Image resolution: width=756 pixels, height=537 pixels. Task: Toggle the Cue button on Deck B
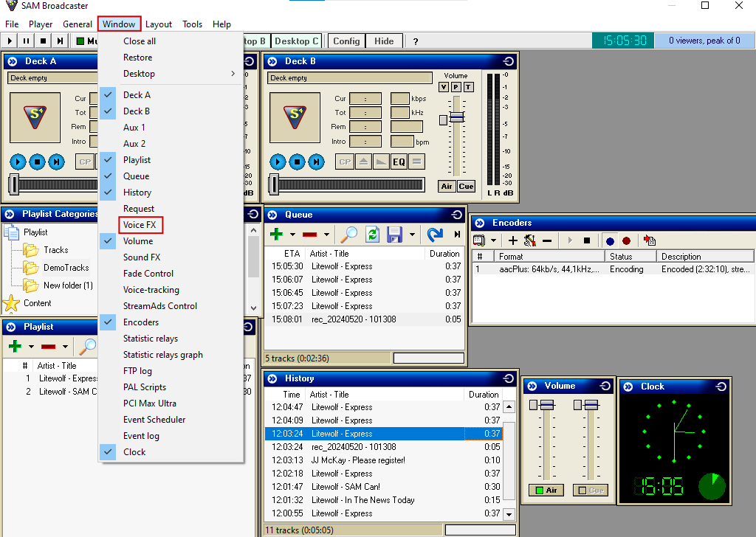(x=466, y=187)
